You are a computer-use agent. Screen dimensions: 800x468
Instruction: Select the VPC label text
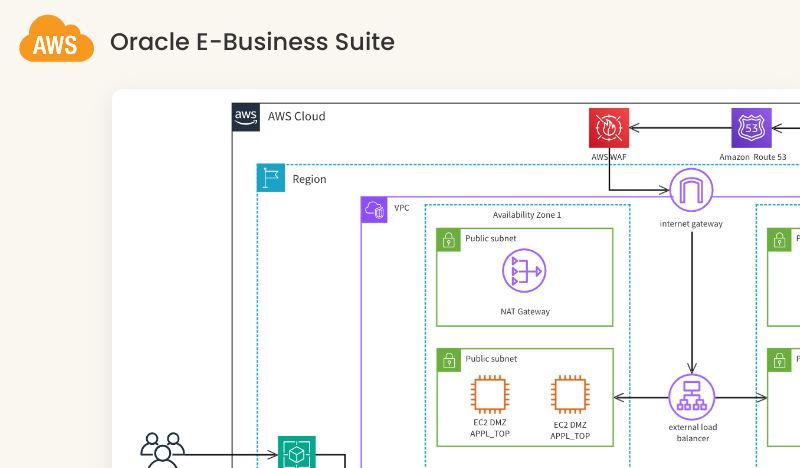[x=402, y=208]
